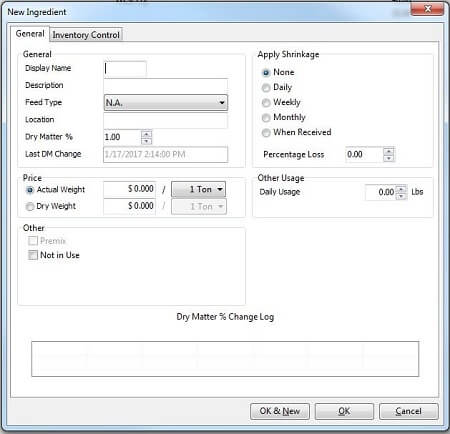Increase the Daily Usage spinner value
Image resolution: width=450 pixels, height=434 pixels.
click(402, 189)
